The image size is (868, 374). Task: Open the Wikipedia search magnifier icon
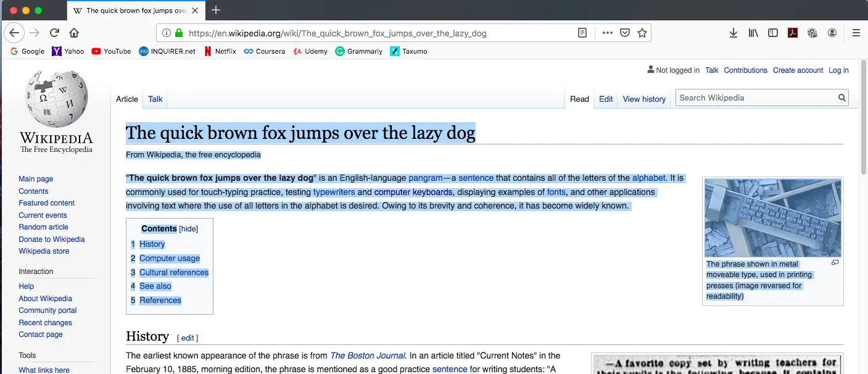[x=841, y=98]
